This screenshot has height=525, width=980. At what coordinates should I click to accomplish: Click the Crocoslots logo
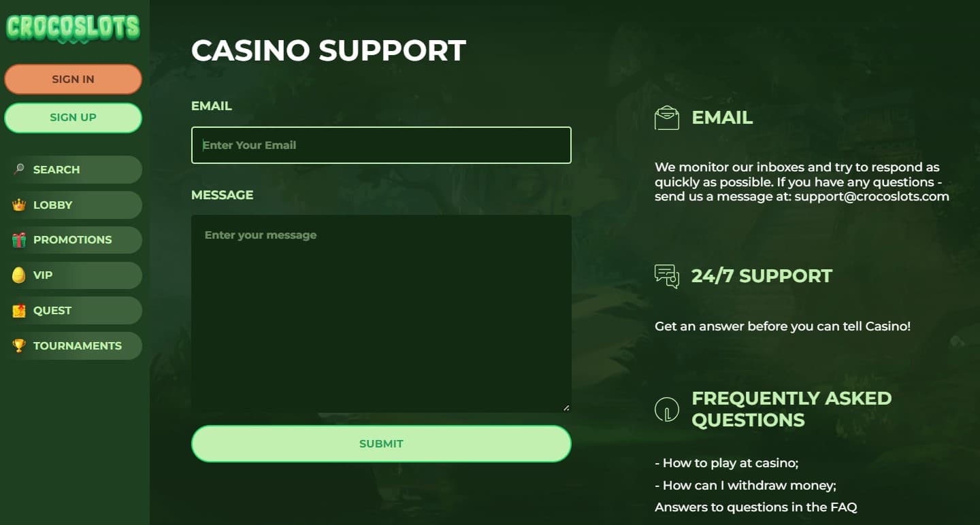[73, 29]
